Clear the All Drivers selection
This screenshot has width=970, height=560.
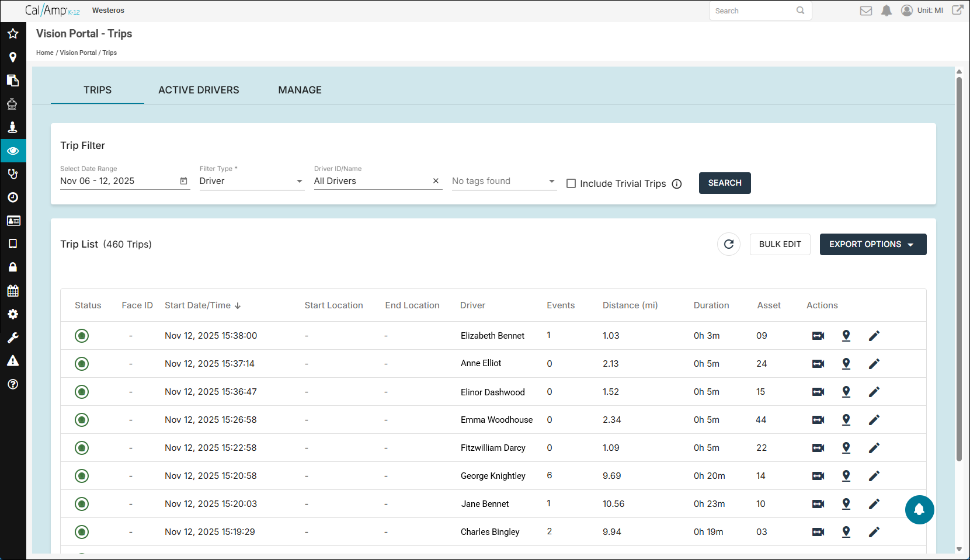(436, 181)
